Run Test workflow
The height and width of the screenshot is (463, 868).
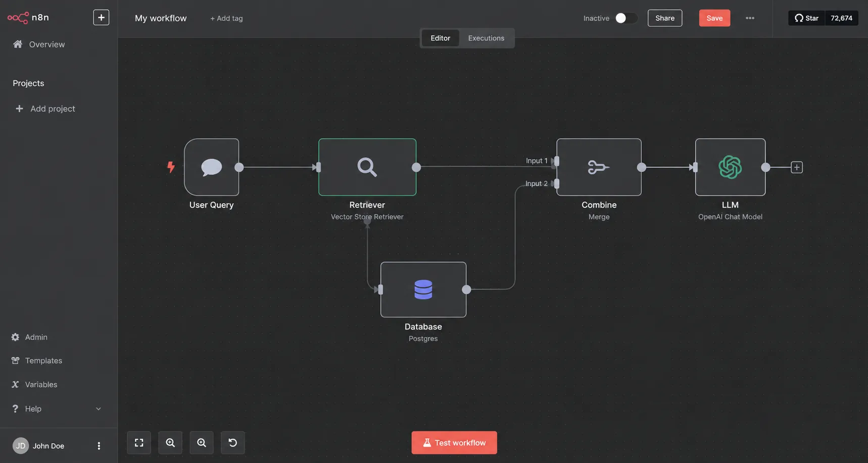454,443
